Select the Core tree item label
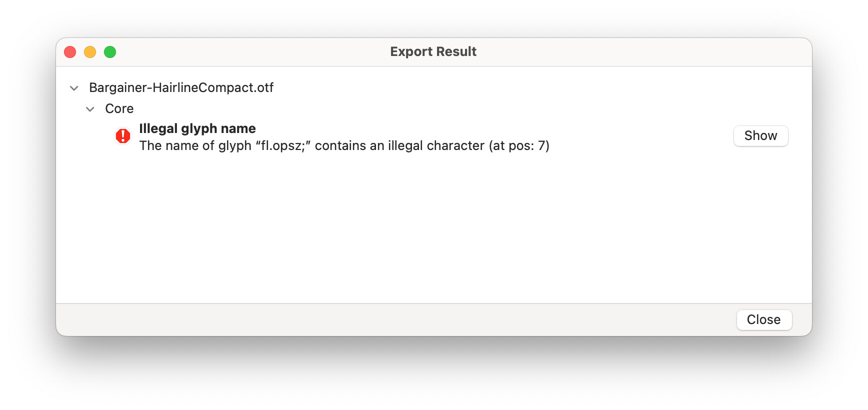The image size is (868, 410). [119, 109]
